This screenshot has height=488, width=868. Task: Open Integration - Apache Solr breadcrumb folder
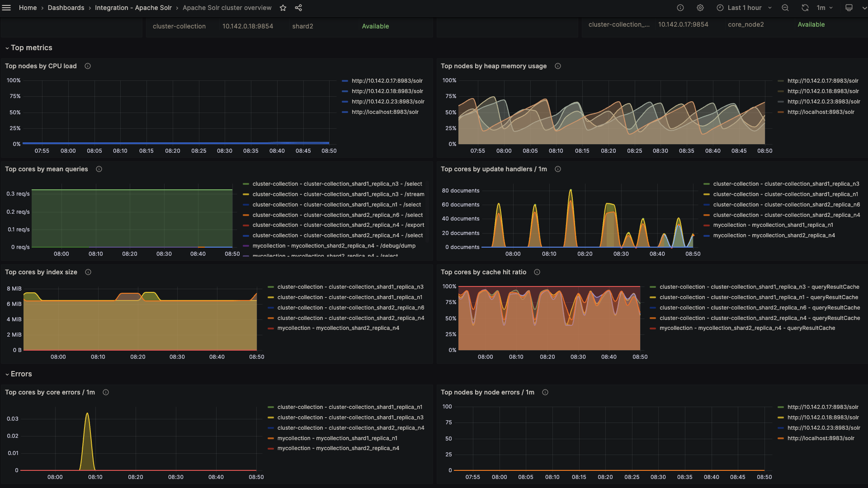point(133,8)
